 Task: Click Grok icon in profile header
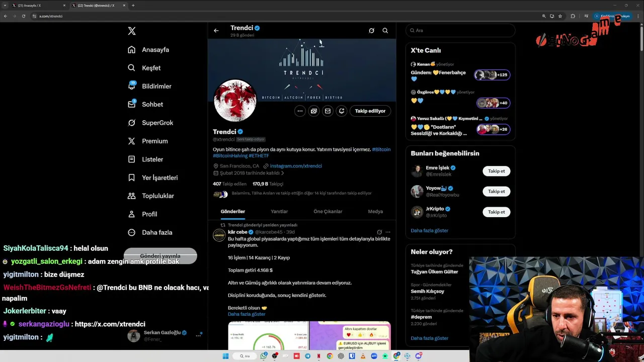coord(371,31)
